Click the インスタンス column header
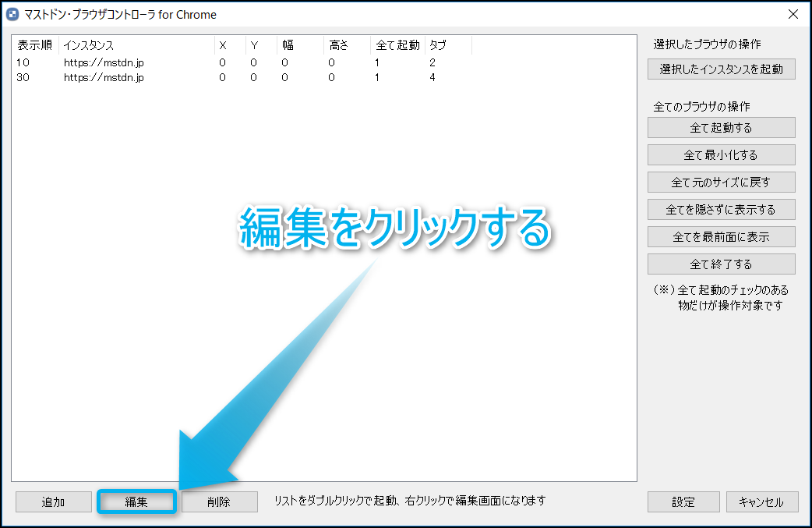The image size is (812, 528). coord(136,45)
